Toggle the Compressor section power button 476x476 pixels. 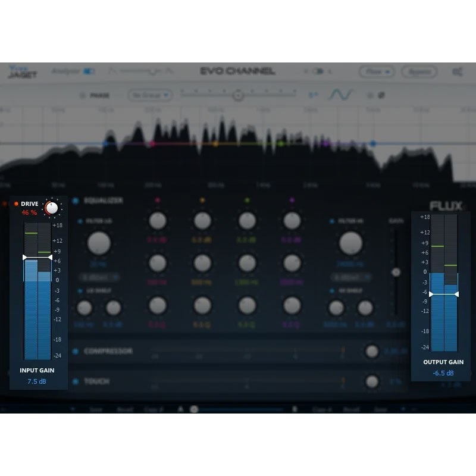tap(76, 351)
